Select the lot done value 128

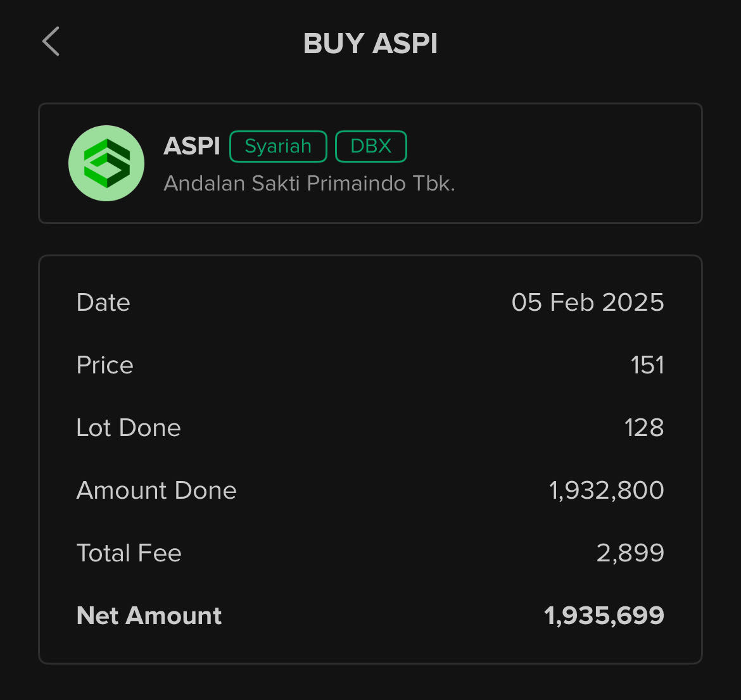[643, 428]
